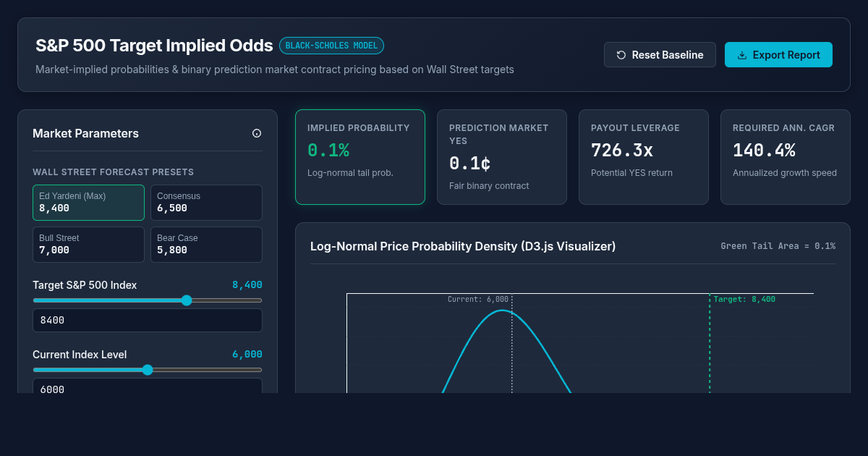Select the Payout Leverage card
This screenshot has height=456, width=868.
click(644, 157)
